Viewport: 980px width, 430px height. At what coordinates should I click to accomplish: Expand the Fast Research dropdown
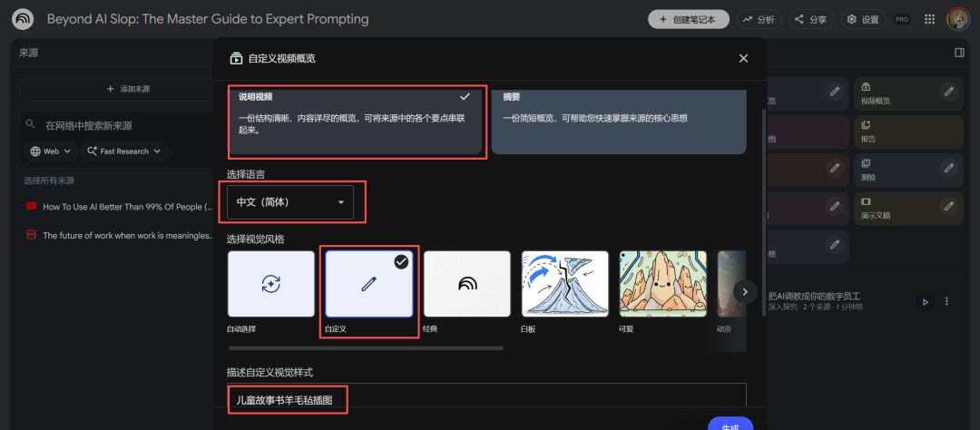pos(123,151)
